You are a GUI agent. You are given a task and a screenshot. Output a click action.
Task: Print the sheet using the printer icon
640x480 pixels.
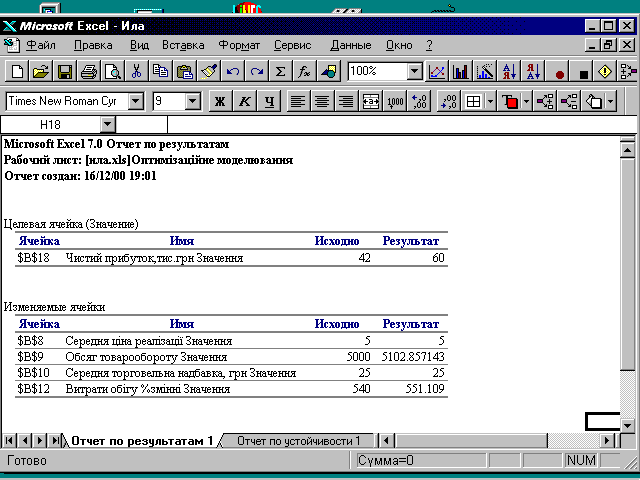click(89, 72)
